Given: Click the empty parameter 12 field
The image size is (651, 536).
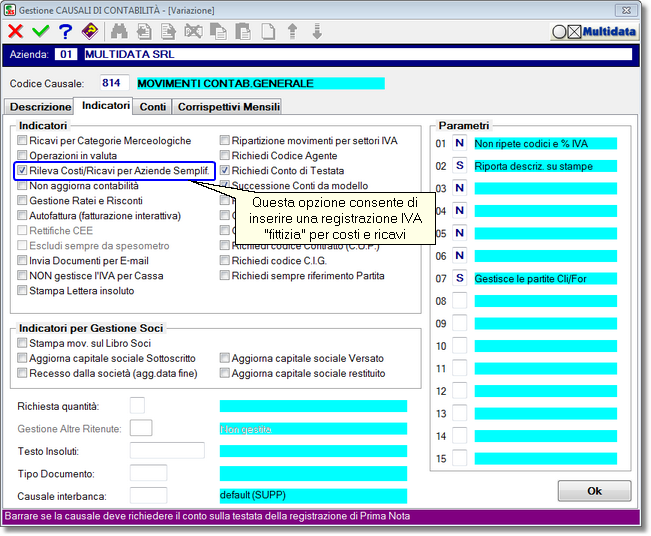Looking at the screenshot, I should [x=460, y=391].
